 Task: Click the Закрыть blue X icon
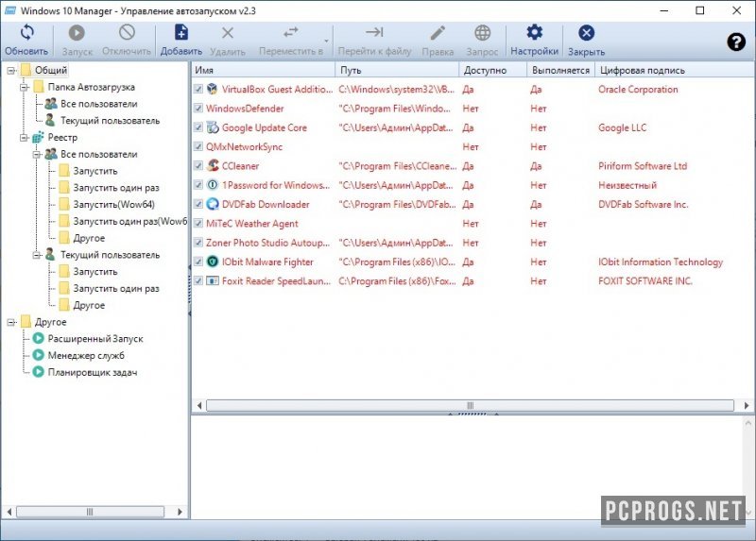[x=586, y=33]
